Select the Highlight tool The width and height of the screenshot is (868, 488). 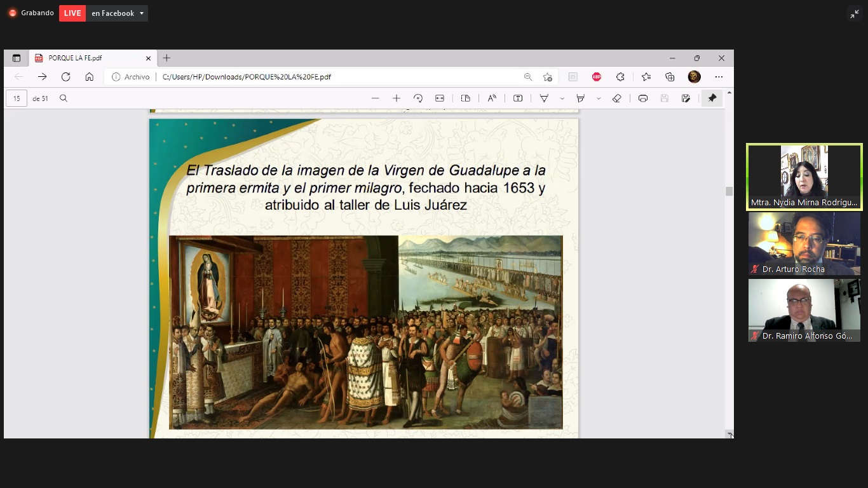[x=580, y=98]
